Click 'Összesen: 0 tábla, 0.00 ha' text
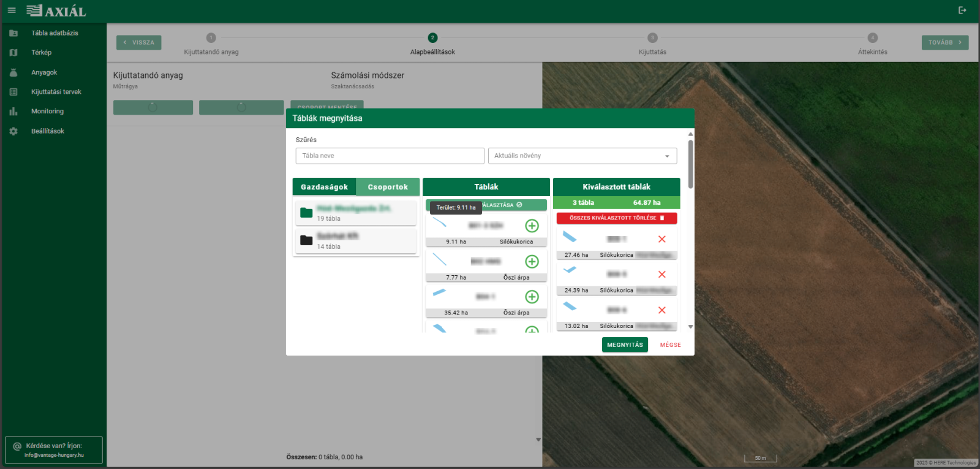Screen dimensions: 980x469 [325, 457]
